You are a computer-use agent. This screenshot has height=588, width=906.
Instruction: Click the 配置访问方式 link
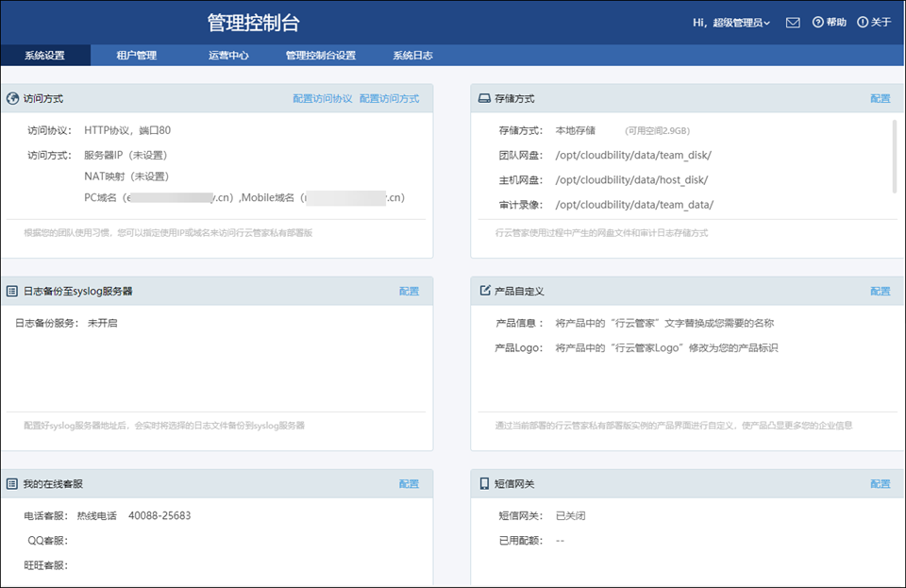pyautogui.click(x=391, y=97)
